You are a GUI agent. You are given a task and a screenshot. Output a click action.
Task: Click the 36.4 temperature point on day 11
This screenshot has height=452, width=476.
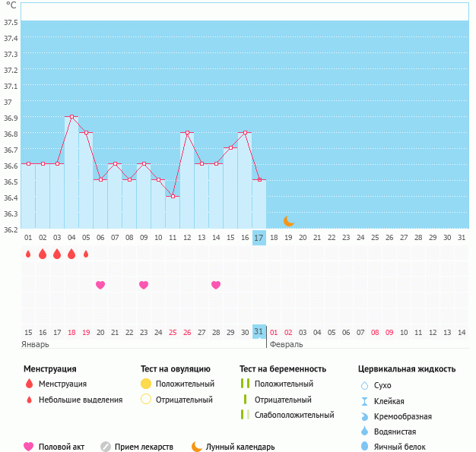pyautogui.click(x=173, y=197)
